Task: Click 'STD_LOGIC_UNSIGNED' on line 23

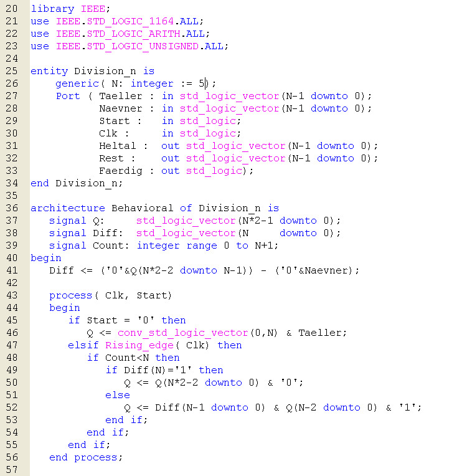Action: [x=143, y=46]
